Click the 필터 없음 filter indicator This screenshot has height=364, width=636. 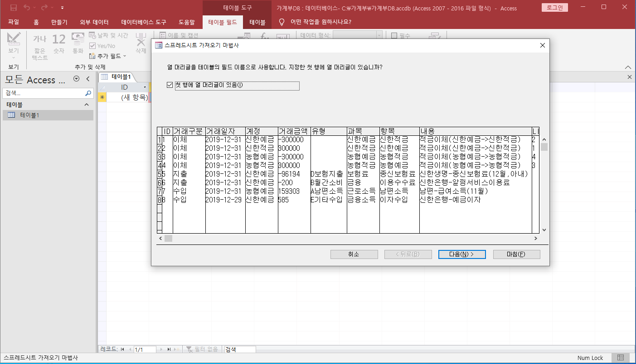[x=203, y=350]
